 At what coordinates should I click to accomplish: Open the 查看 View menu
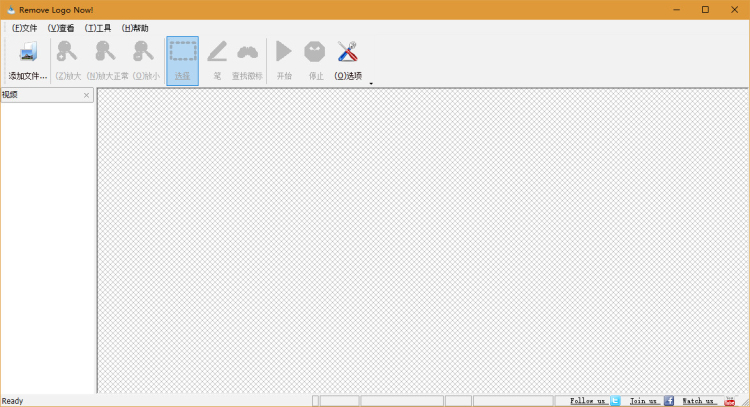[x=61, y=28]
